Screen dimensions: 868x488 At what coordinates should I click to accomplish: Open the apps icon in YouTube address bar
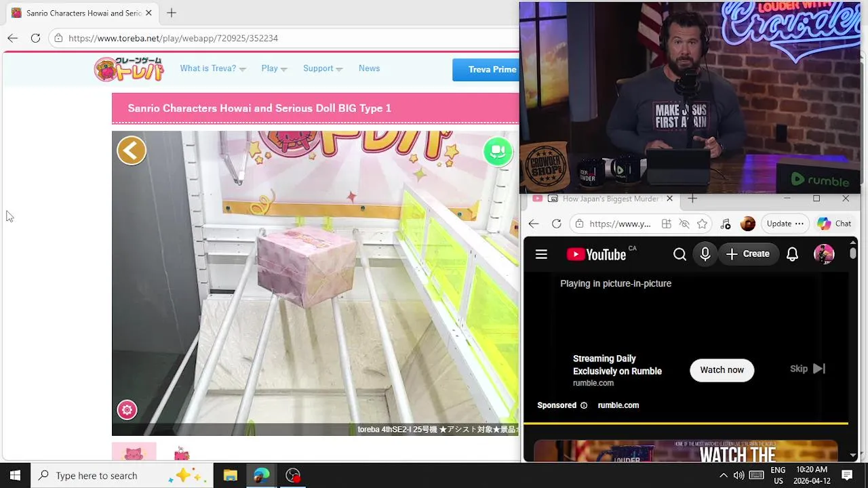coord(667,224)
